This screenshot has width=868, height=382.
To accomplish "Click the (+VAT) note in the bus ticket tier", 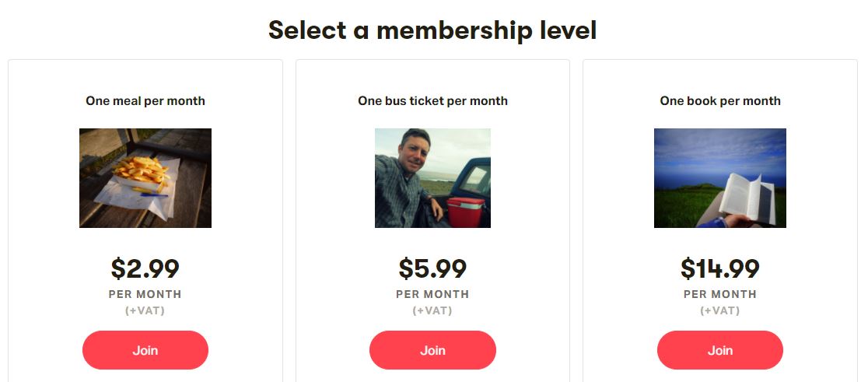I will (x=432, y=310).
